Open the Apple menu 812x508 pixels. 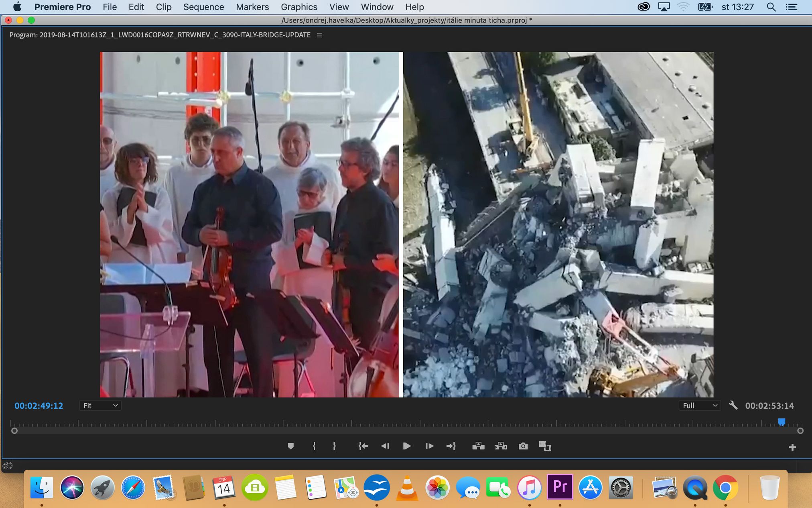pyautogui.click(x=17, y=7)
